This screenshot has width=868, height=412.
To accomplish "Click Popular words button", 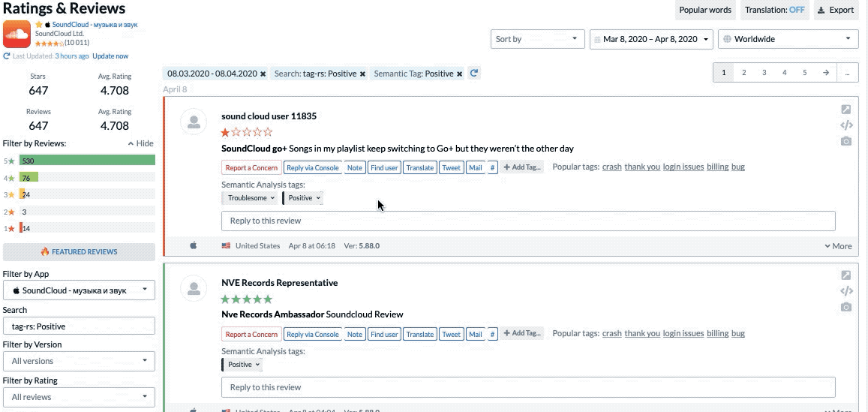I will click(705, 10).
